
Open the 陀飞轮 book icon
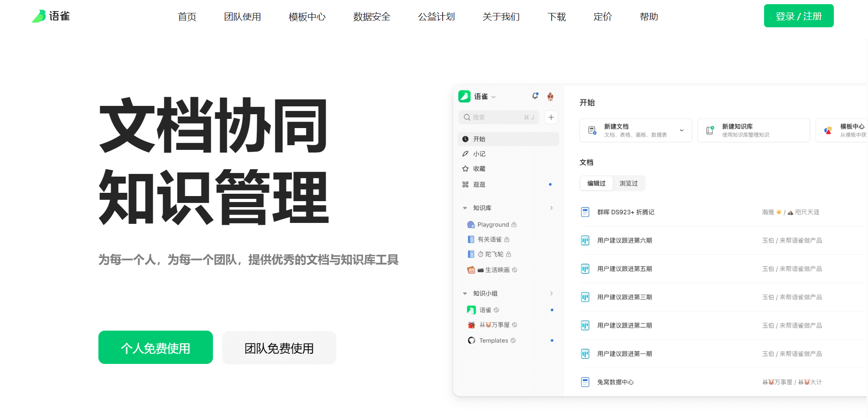[x=471, y=254]
